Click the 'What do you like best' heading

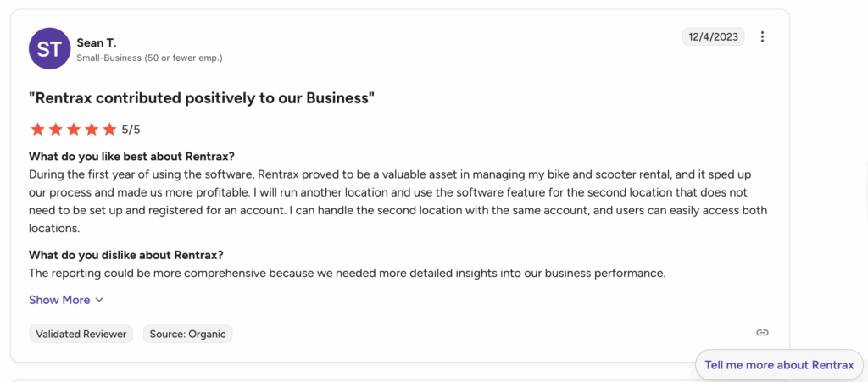tap(131, 156)
